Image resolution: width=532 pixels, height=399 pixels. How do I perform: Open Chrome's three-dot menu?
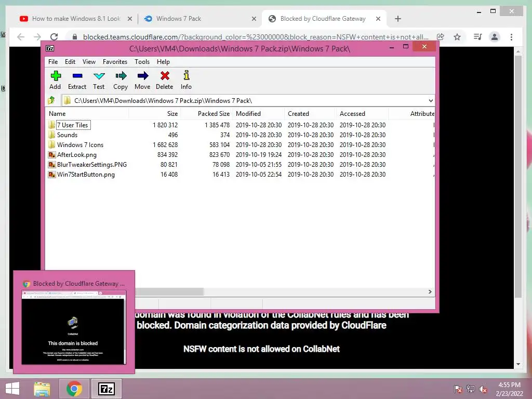pyautogui.click(x=511, y=37)
